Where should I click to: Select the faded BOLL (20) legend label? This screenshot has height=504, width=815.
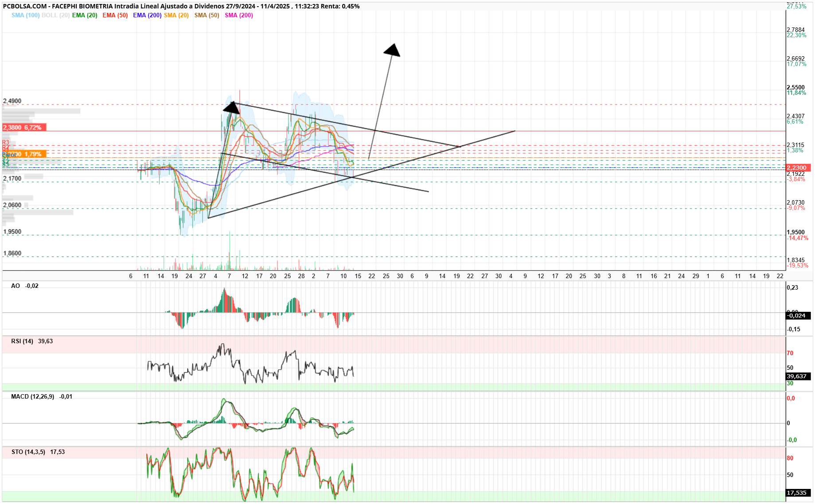tap(55, 15)
